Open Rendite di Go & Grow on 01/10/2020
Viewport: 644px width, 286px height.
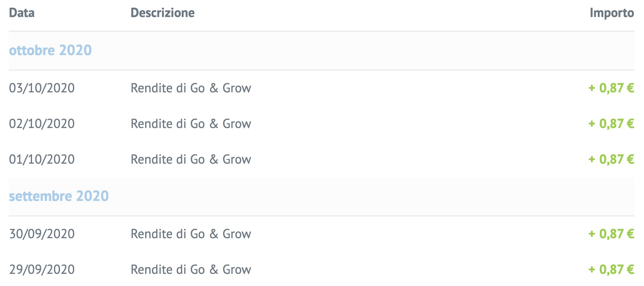(x=191, y=159)
